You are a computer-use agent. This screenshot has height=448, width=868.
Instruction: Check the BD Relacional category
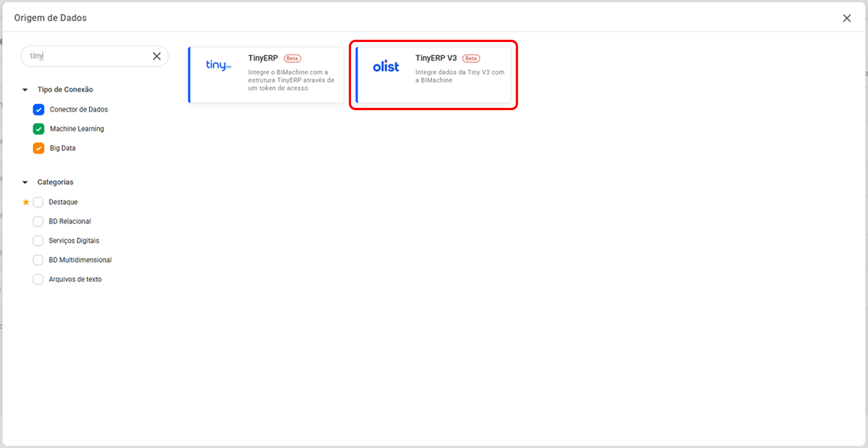pos(38,221)
